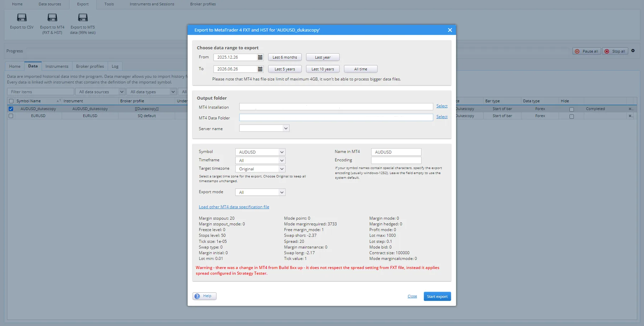
Task: Click All time button
Action: (x=361, y=69)
